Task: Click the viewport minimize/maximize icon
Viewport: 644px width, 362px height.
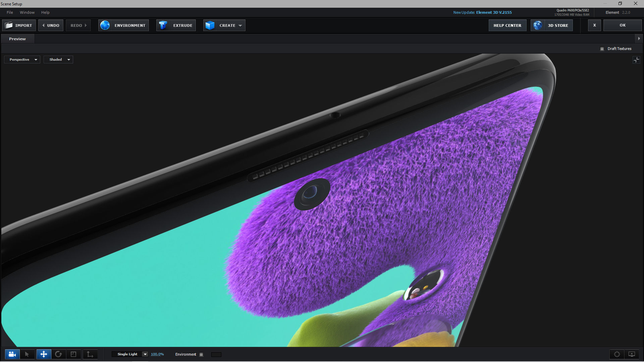Action: point(636,60)
